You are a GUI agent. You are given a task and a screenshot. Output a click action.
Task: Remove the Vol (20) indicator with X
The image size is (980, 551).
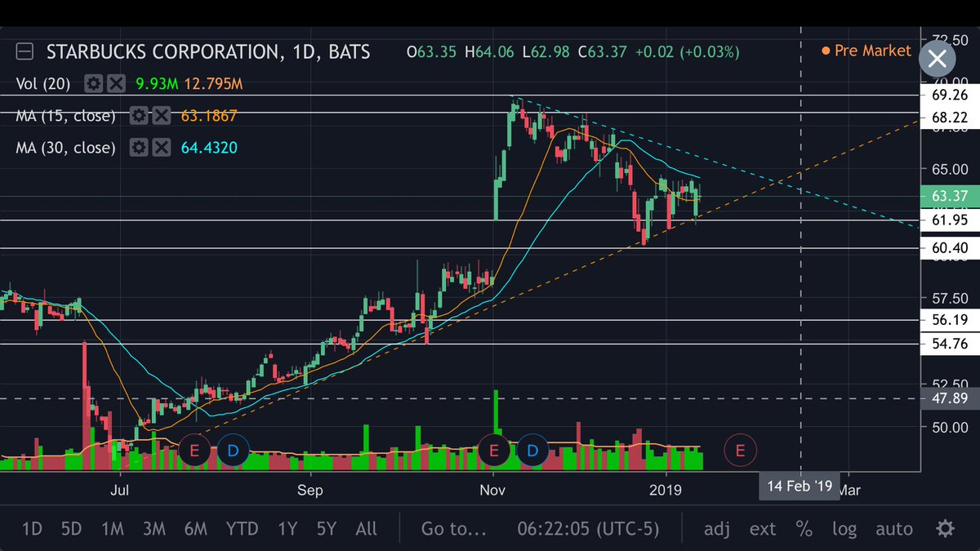(x=117, y=83)
